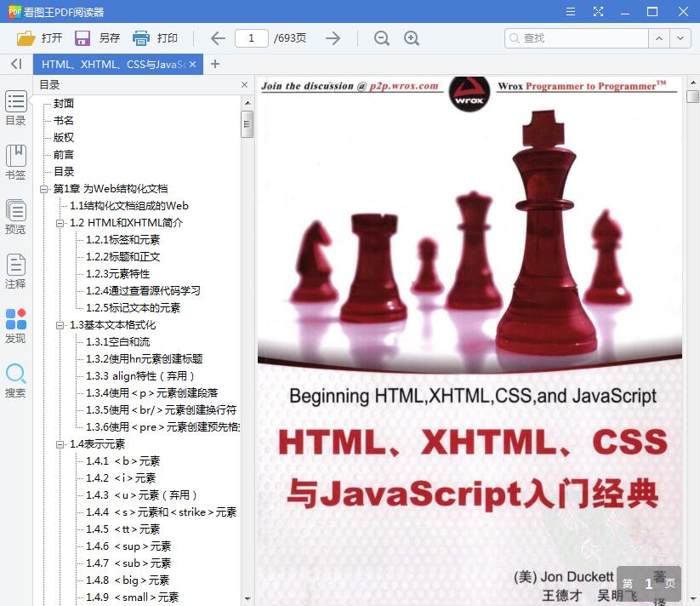This screenshot has width=700, height=606.
Task: Zoom in using the magnifier icon
Action: click(x=412, y=38)
